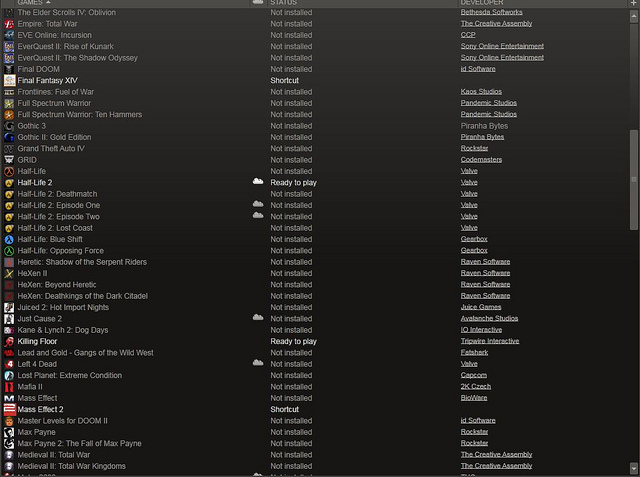Select Half-Life 2: Lost Coast
Screen dimensions: 640x477
(314, 228)
